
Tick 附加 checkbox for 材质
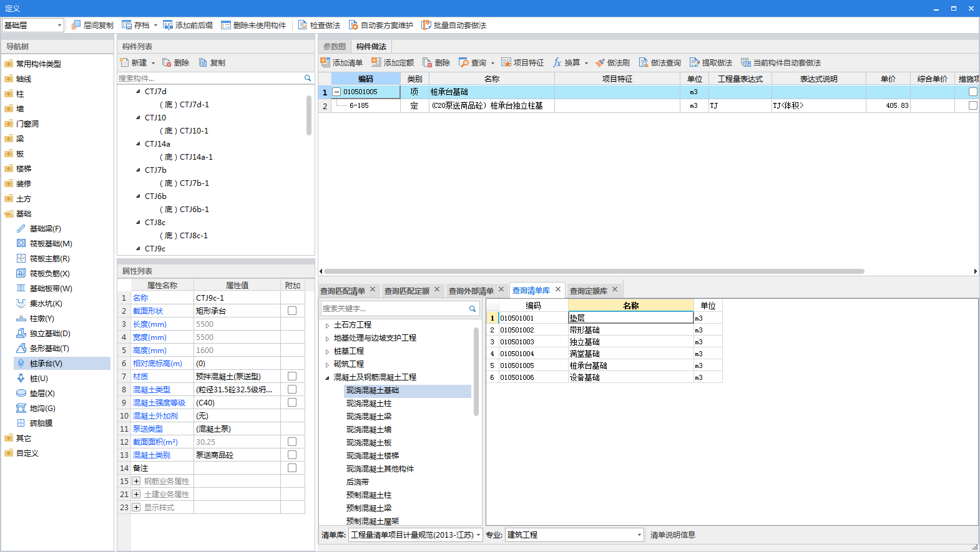[x=292, y=376]
